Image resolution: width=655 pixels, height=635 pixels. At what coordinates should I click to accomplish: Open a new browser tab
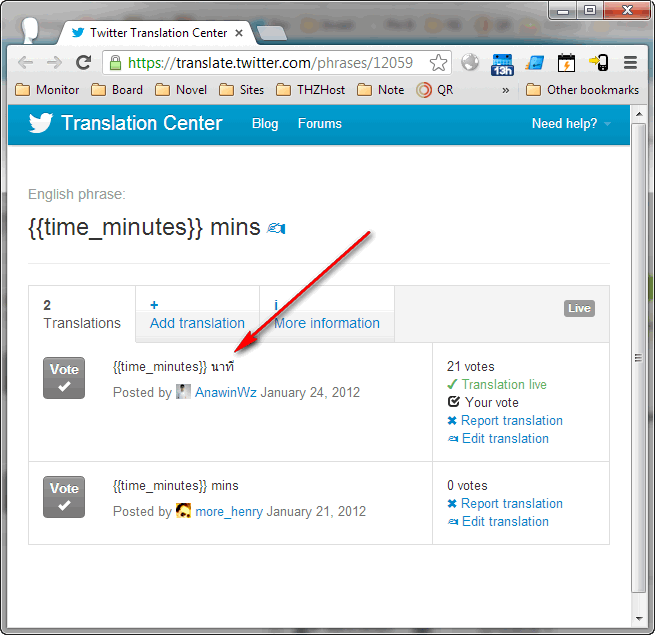(x=272, y=33)
